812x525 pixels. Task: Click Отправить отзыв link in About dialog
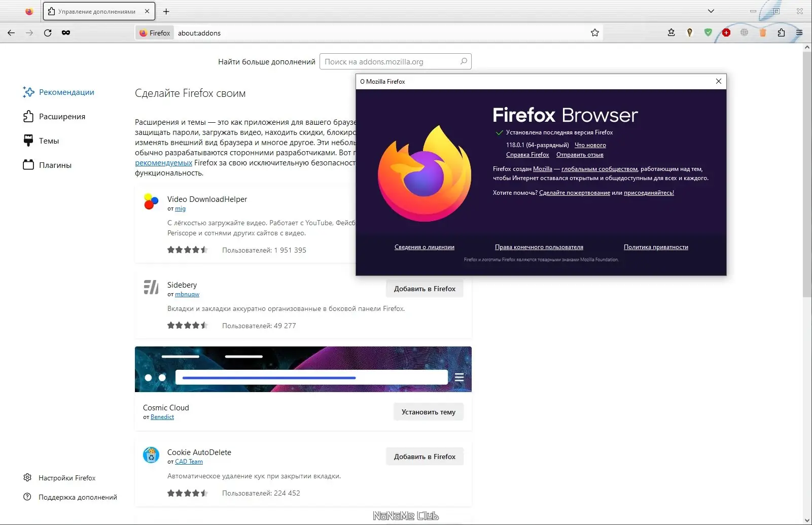(580, 155)
